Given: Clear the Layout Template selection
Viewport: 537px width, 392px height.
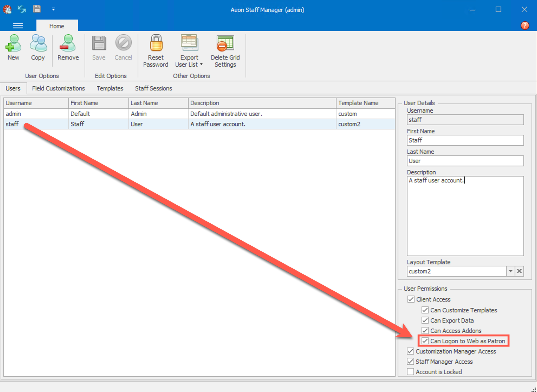Looking at the screenshot, I should tap(520, 271).
